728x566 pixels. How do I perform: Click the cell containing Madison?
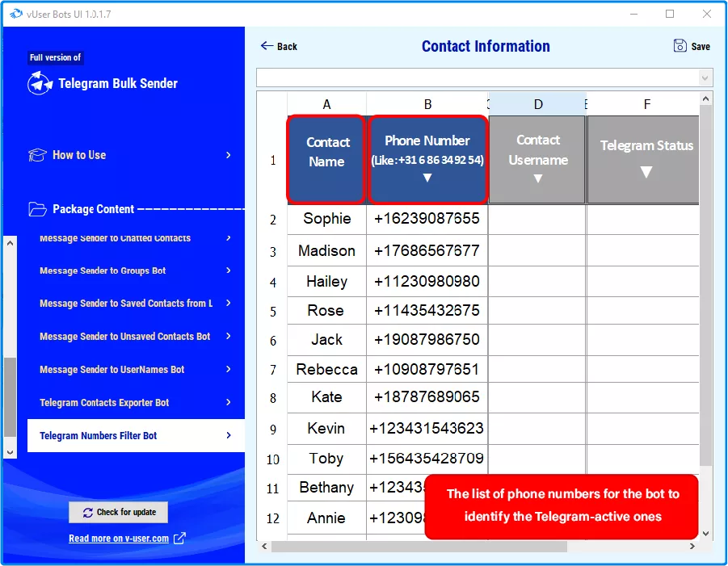point(327,250)
